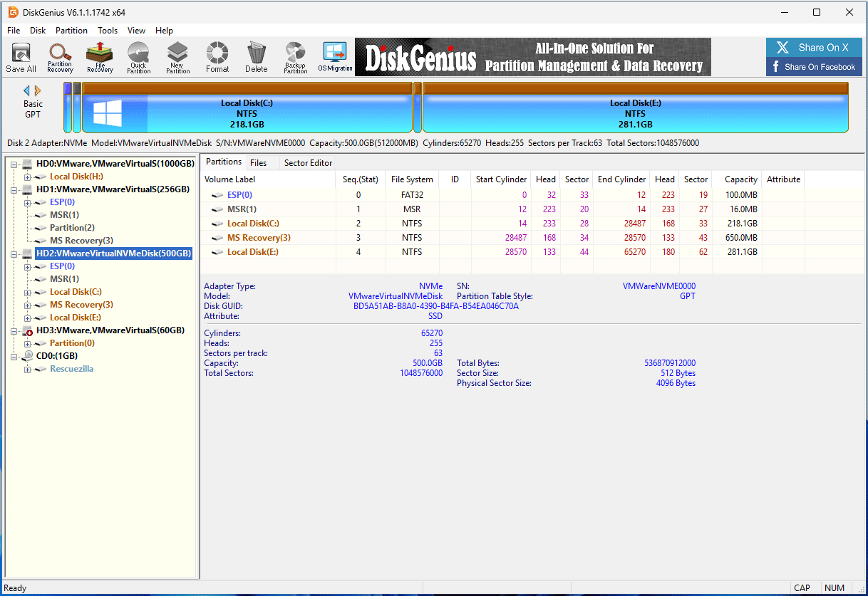Select Local Disk(C:) row in partition table

point(502,224)
